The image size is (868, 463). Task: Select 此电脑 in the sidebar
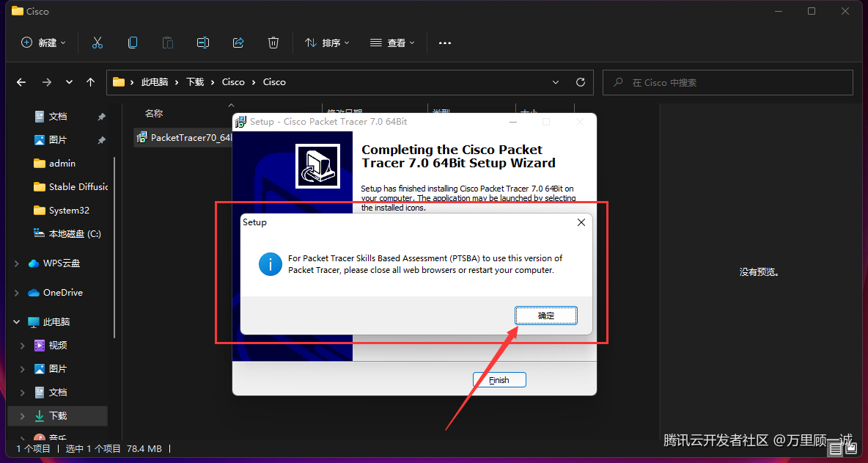(56, 322)
